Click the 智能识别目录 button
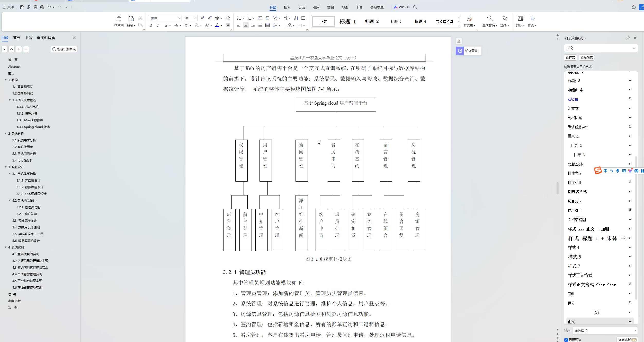Screen dimensions: 644x342 [64, 49]
